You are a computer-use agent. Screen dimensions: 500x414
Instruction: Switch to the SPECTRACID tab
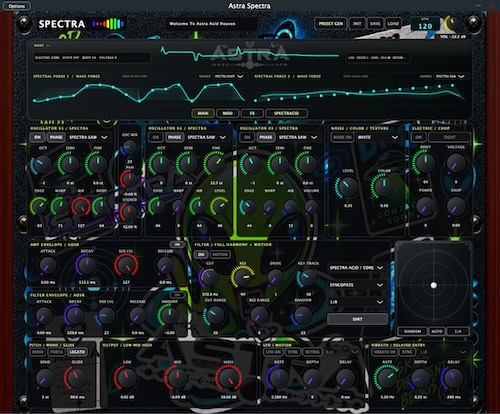(286, 113)
